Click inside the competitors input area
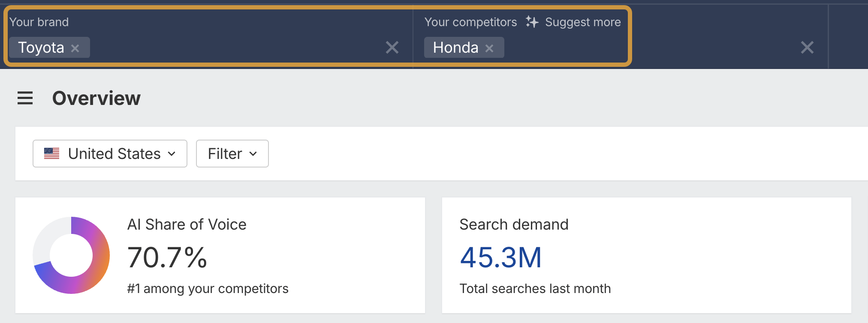 coord(643,47)
